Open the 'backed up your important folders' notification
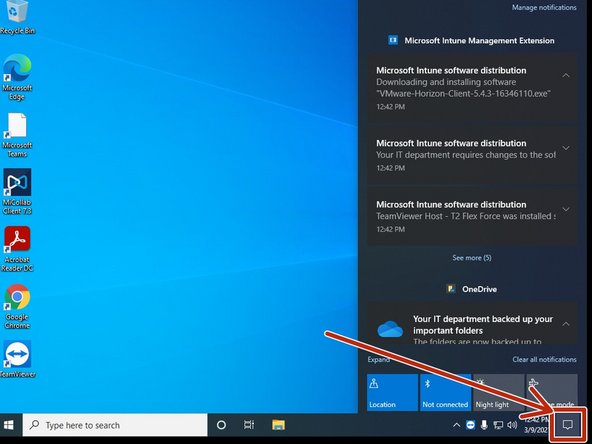This screenshot has height=444, width=592. 472,322
